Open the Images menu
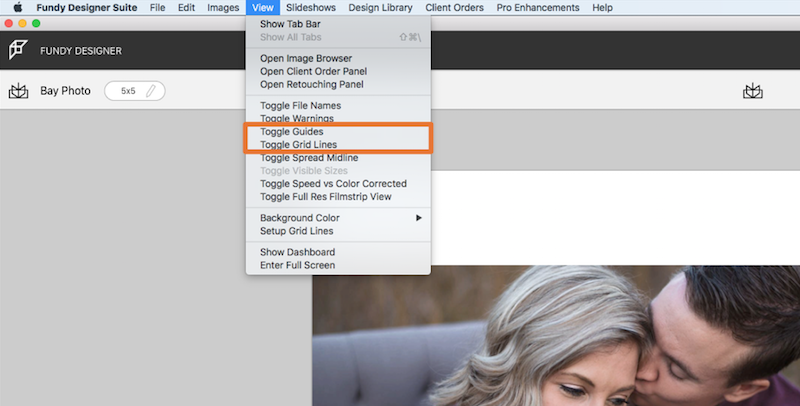This screenshot has height=406, width=800. point(223,8)
